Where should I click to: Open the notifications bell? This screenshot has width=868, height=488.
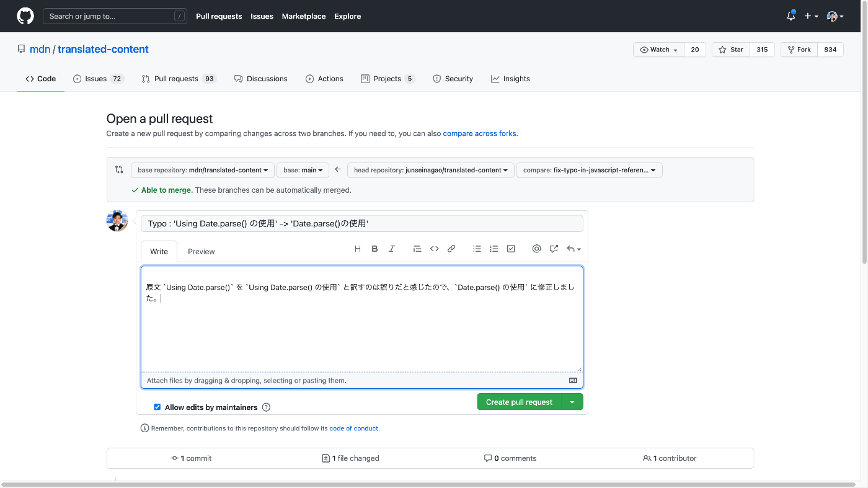pos(790,16)
